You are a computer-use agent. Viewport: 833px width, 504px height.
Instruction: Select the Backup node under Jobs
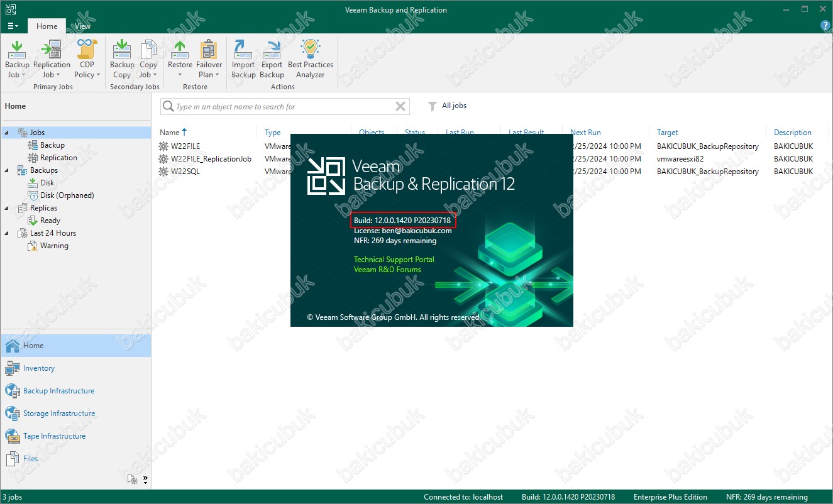click(x=52, y=145)
